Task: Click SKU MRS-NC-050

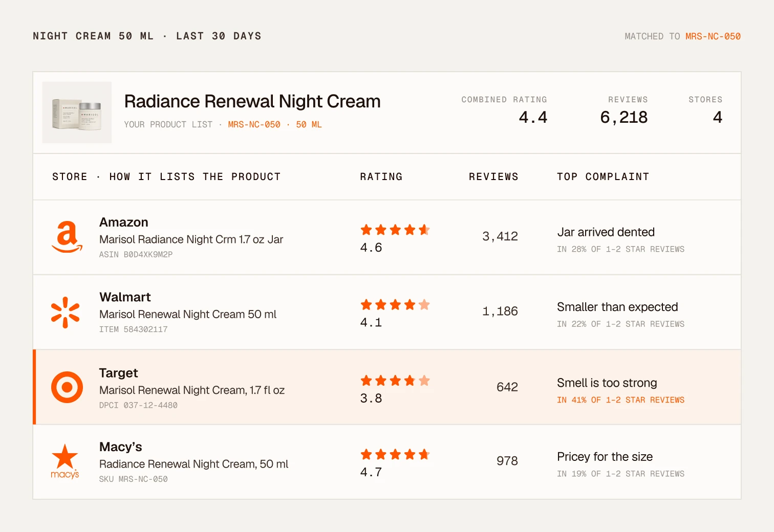Action: coord(134,479)
